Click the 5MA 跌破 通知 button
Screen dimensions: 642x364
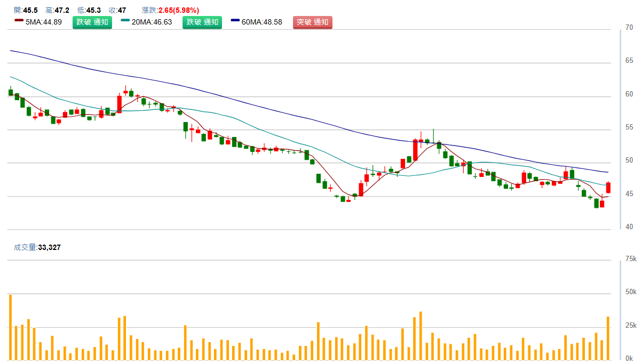(x=92, y=22)
